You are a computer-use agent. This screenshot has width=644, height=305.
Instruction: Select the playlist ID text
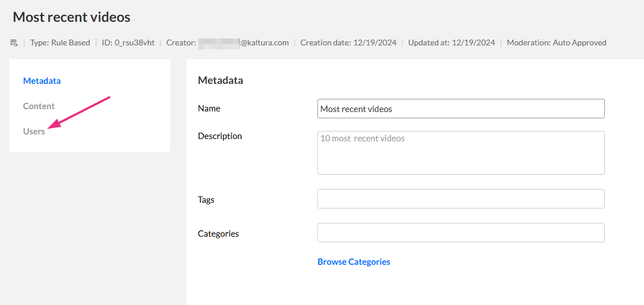click(128, 43)
